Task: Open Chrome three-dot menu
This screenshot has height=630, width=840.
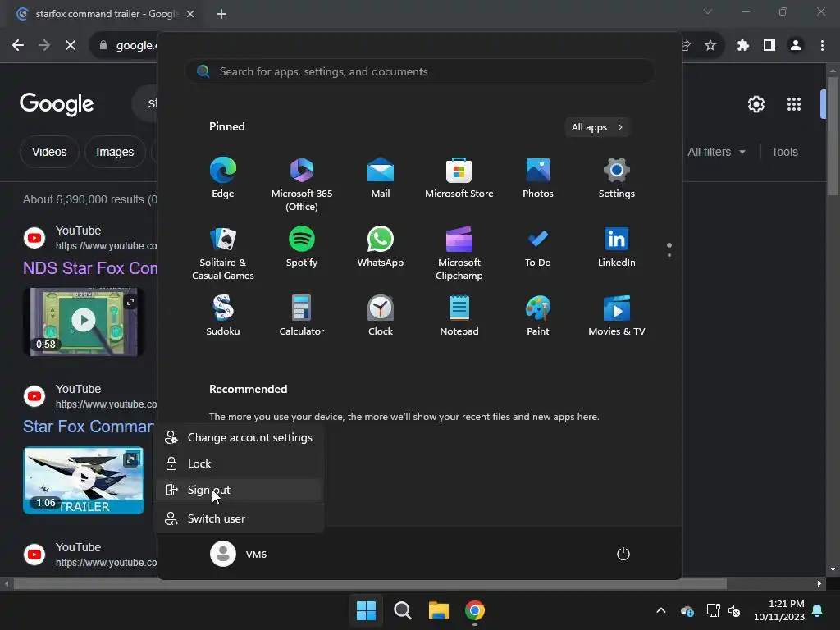Action: tap(822, 46)
